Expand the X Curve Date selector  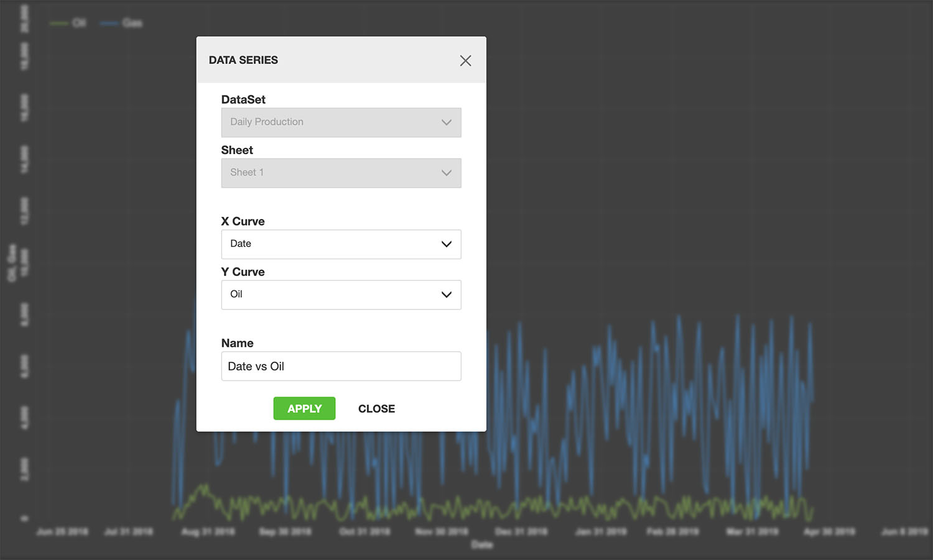coord(341,244)
